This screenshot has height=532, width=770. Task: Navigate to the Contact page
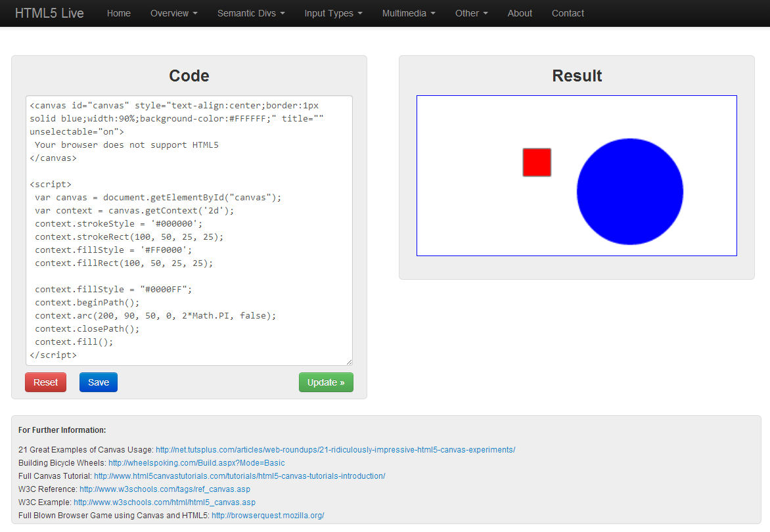tap(568, 13)
